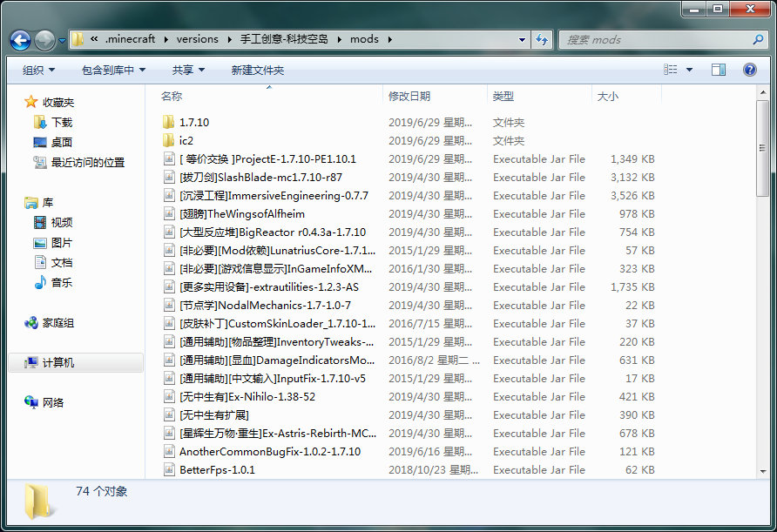Click jar icon of LunatriusCore file
Viewport: 777px width, 532px height.
click(x=169, y=250)
